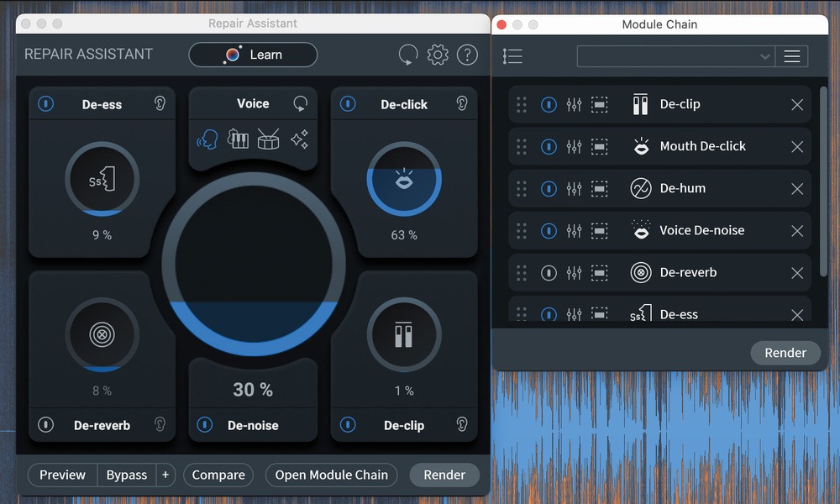
Task: Open Mouth De-click settings sliders icon
Action: [x=574, y=146]
